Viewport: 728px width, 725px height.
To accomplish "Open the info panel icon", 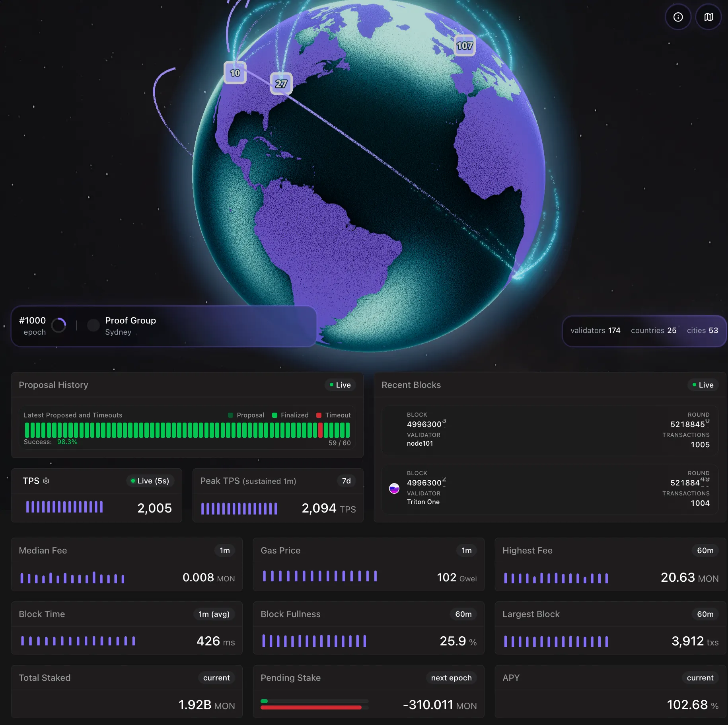I will [x=678, y=17].
